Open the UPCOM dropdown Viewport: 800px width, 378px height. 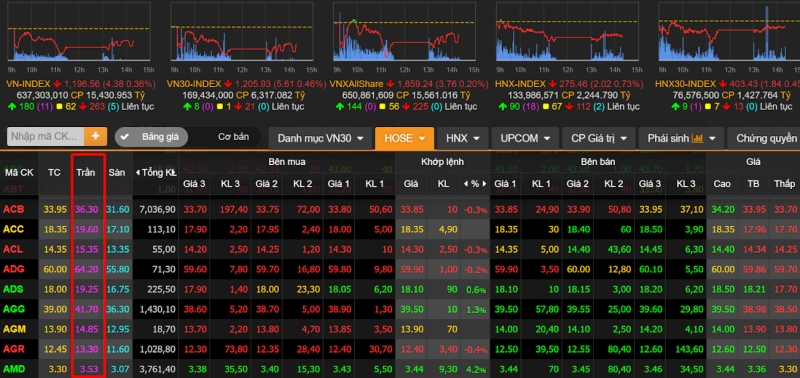pyautogui.click(x=526, y=138)
